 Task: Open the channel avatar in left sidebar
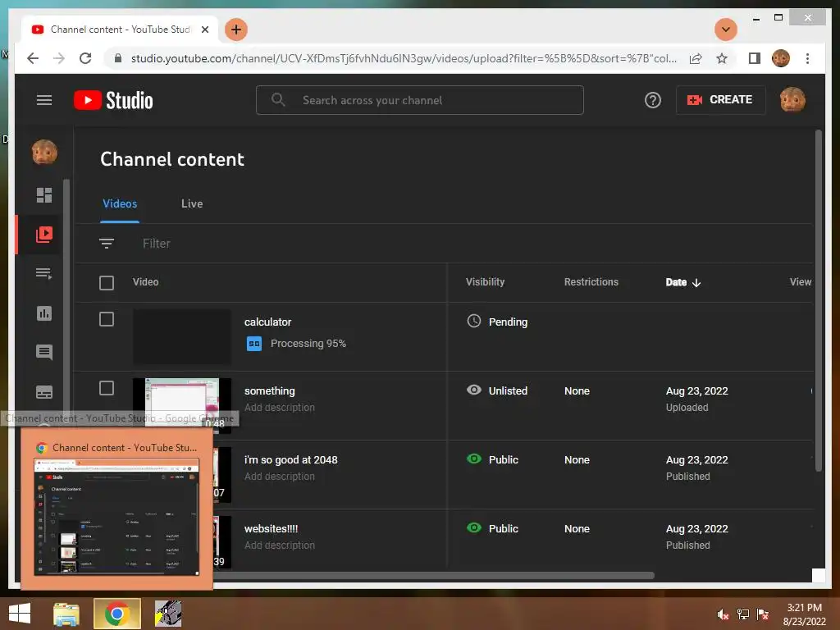tap(44, 152)
